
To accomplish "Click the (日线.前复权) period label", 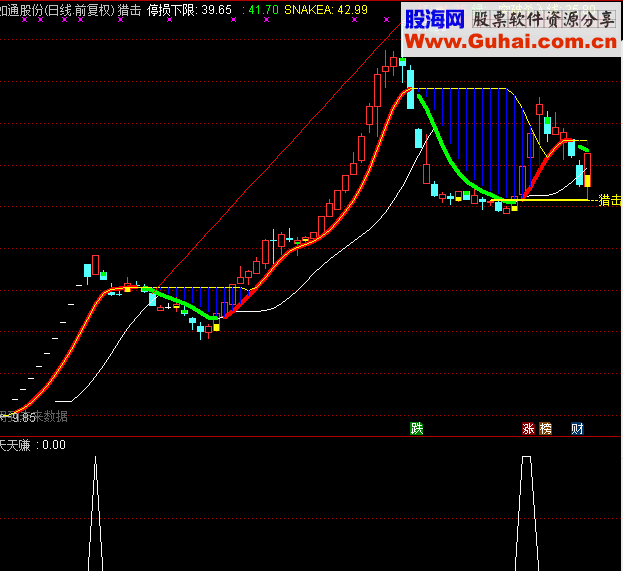I will point(79,10).
